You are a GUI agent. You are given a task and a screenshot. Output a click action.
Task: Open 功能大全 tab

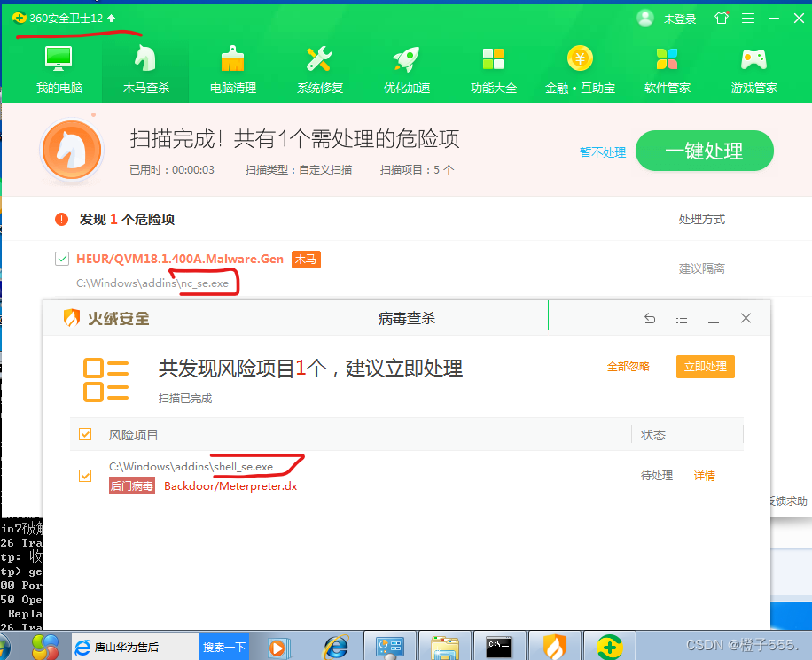coord(494,70)
